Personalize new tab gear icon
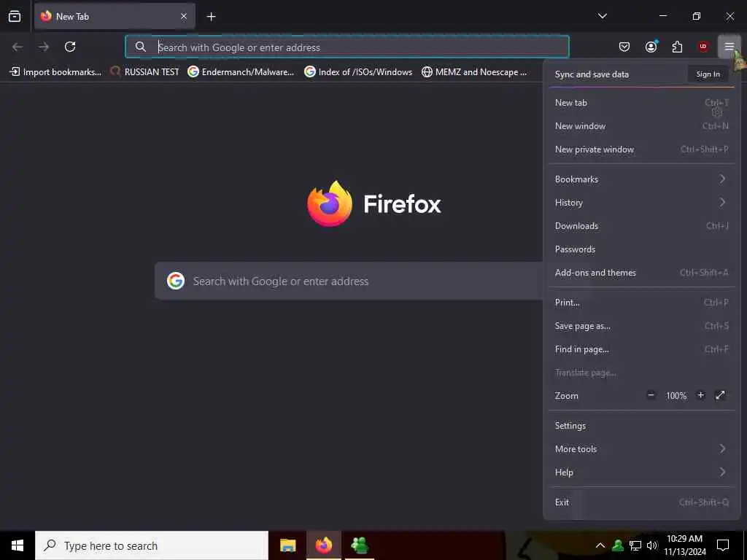Screen dimensions: 747x560 point(717,112)
